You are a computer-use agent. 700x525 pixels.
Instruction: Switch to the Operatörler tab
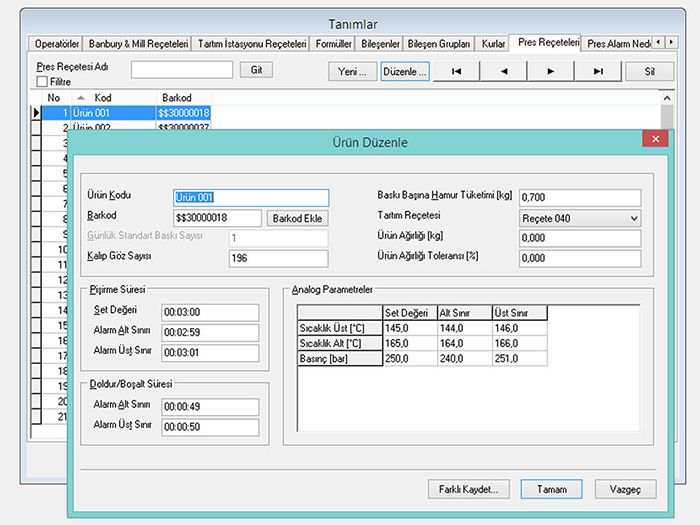[x=56, y=44]
